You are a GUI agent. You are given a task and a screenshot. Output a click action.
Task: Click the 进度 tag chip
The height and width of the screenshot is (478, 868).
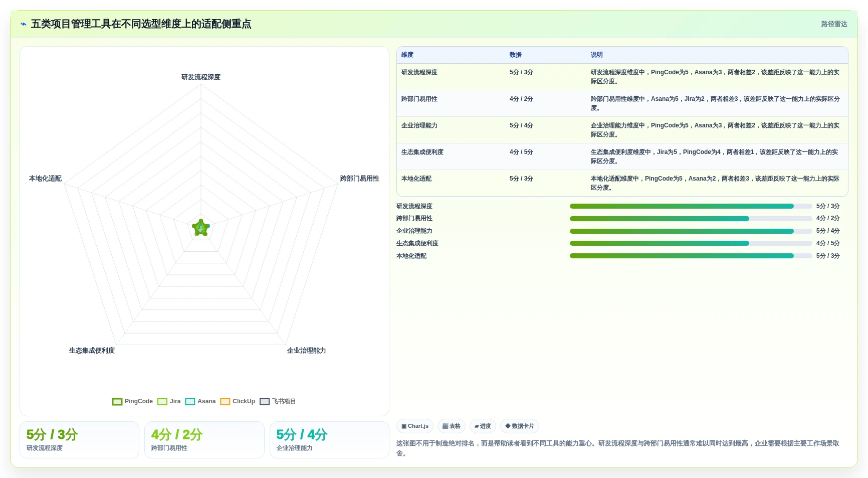[x=483, y=426]
